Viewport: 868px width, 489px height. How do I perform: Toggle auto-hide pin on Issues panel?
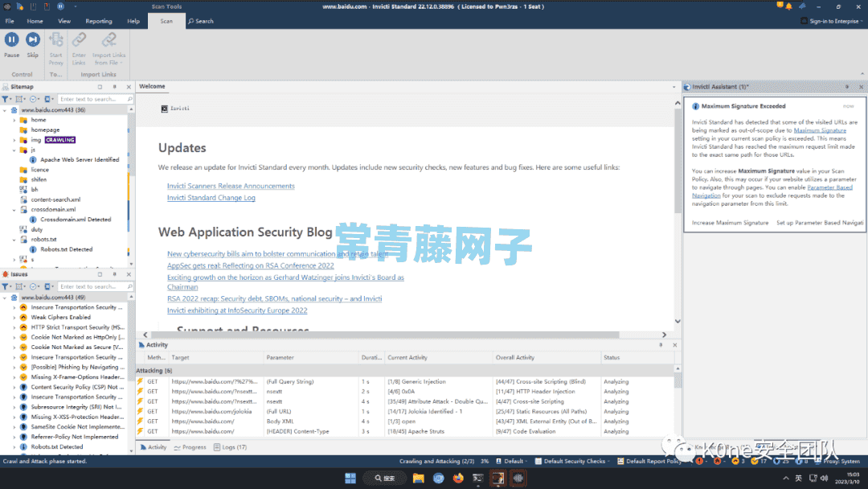coord(114,273)
